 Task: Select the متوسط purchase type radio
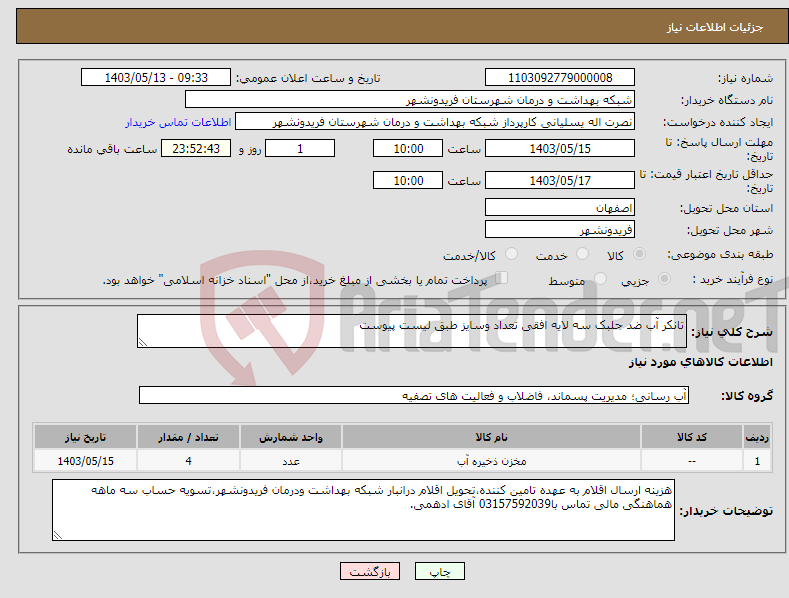(x=600, y=279)
